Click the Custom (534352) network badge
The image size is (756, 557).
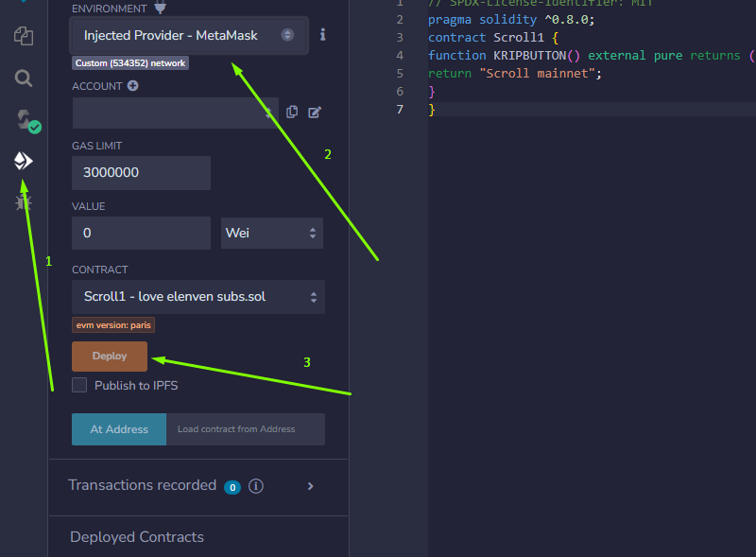[130, 63]
